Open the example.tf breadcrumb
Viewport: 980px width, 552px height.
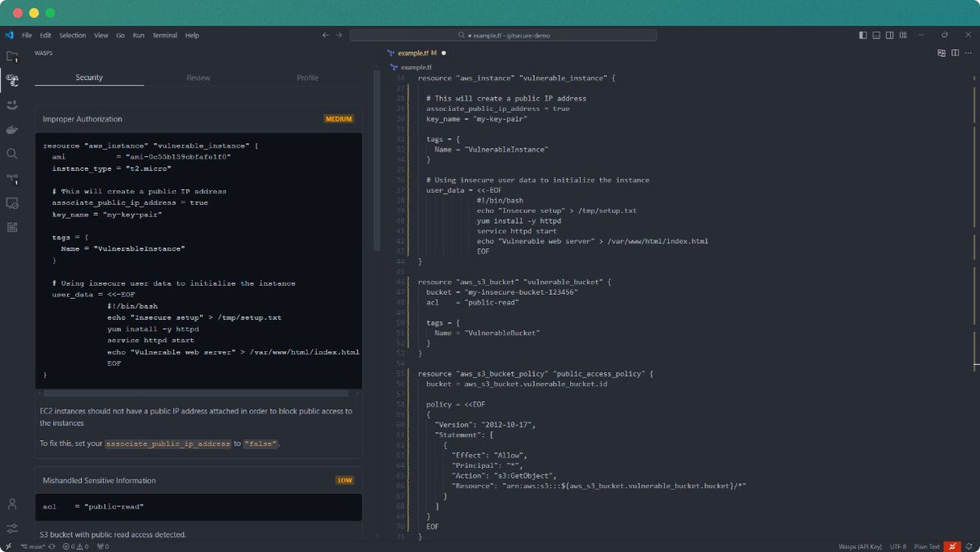click(415, 65)
